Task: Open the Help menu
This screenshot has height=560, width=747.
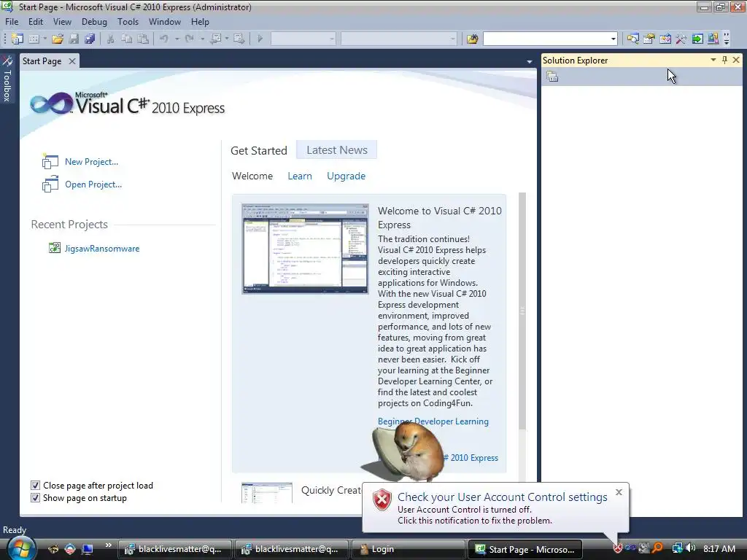Action: click(200, 22)
